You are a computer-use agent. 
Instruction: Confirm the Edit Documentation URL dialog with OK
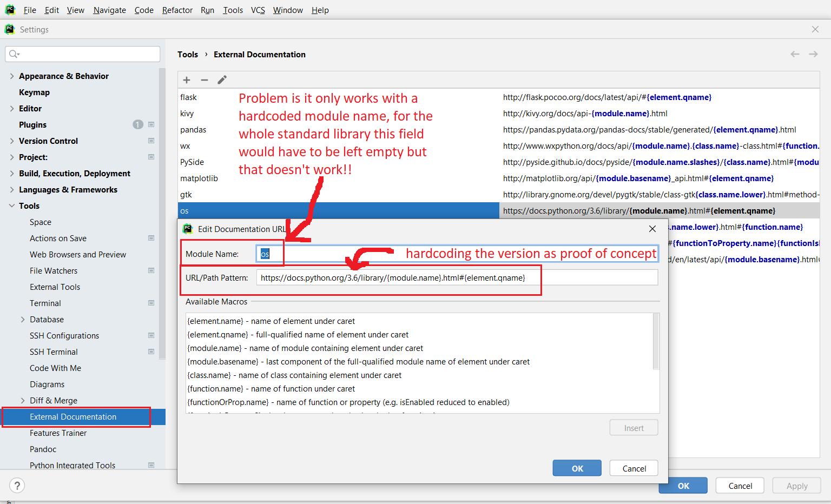pos(577,468)
